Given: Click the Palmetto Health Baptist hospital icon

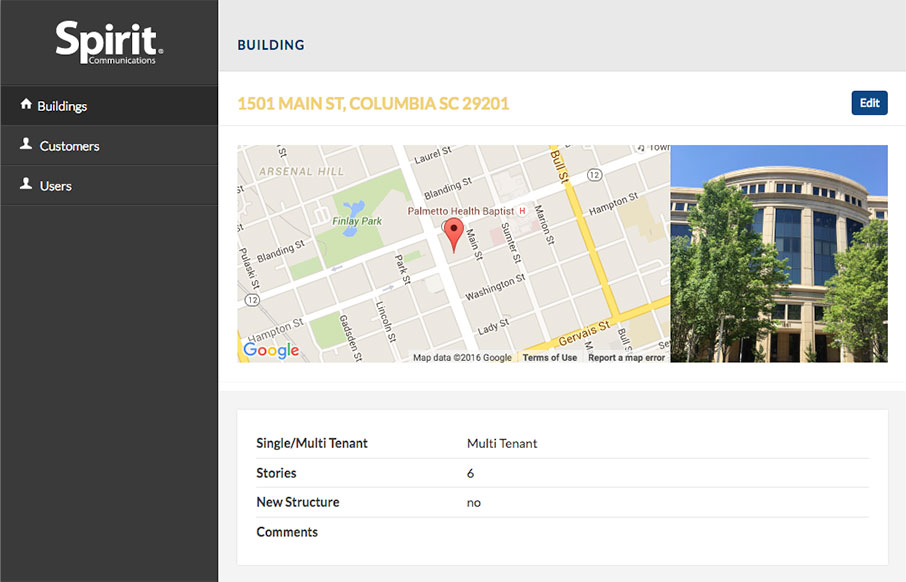Looking at the screenshot, I should tap(522, 211).
